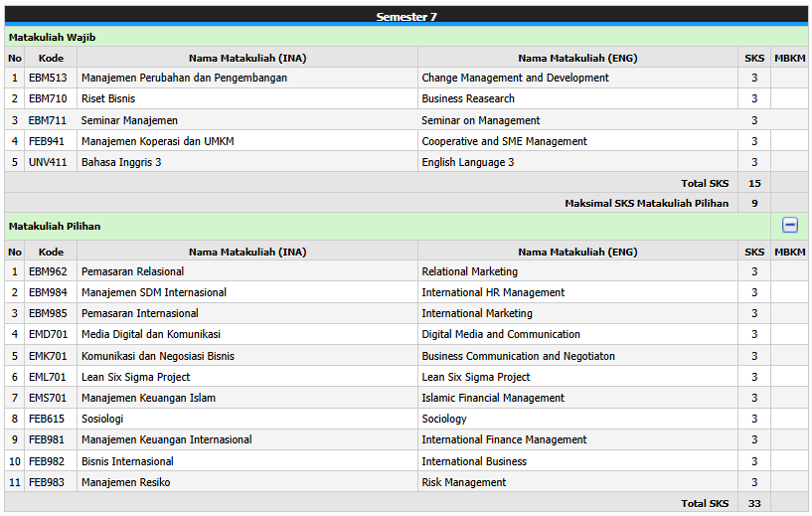Viewport: 812px width, 516px height.
Task: Select the Maksimal SKS Matakuliah Pilihan value
Action: point(754,203)
